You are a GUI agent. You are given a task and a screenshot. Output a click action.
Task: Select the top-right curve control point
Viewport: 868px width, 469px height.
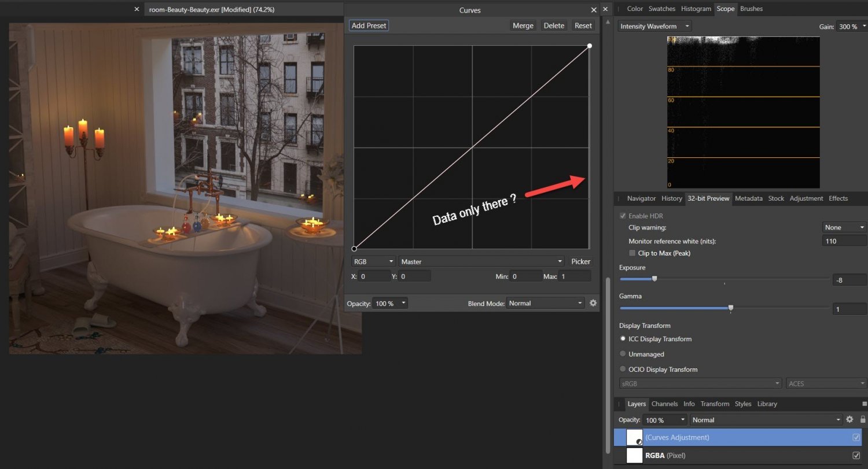coord(589,46)
